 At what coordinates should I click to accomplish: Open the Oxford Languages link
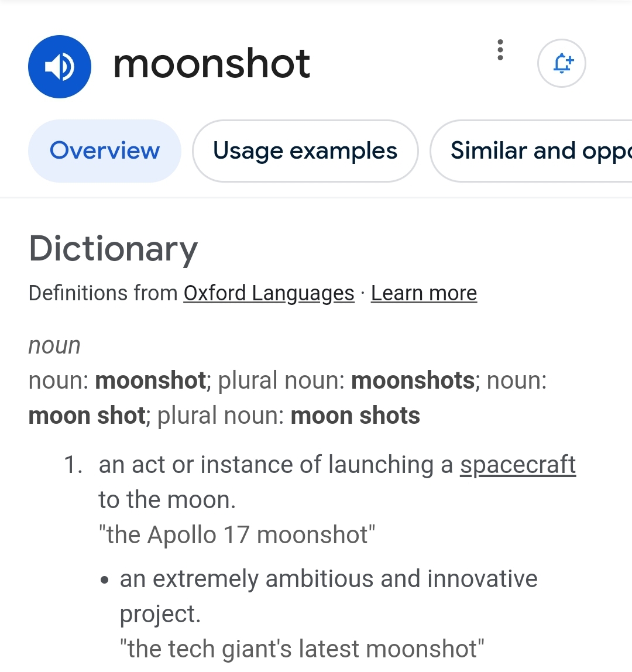point(269,293)
